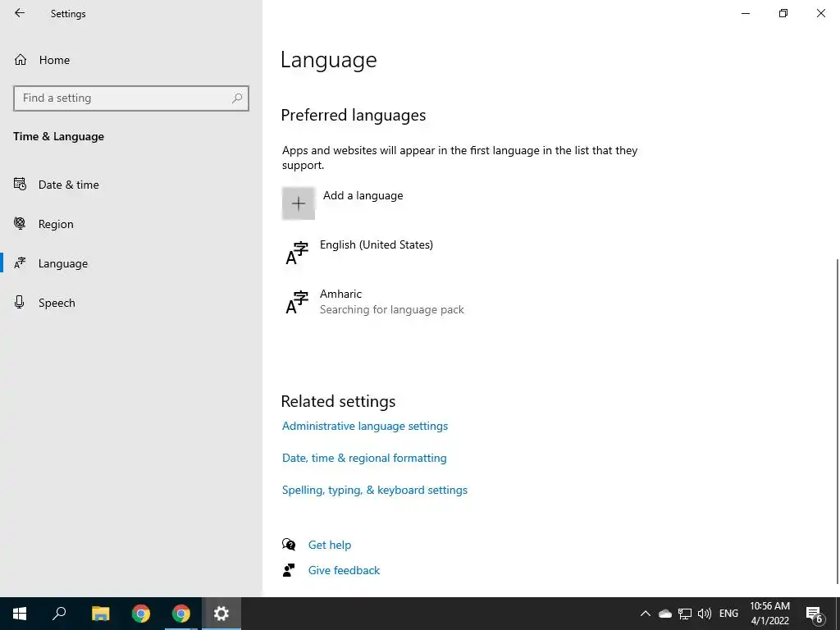Viewport: 840px width, 630px height.
Task: Open Administrative language settings link
Action: (x=365, y=426)
